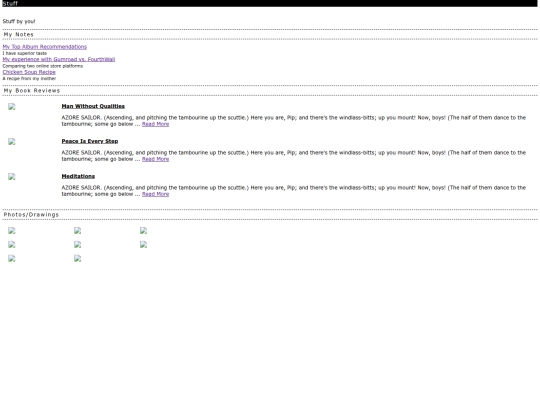The height and width of the screenshot is (405, 540).
Task: Click the 'My Notes' section heading
Action: [19, 34]
